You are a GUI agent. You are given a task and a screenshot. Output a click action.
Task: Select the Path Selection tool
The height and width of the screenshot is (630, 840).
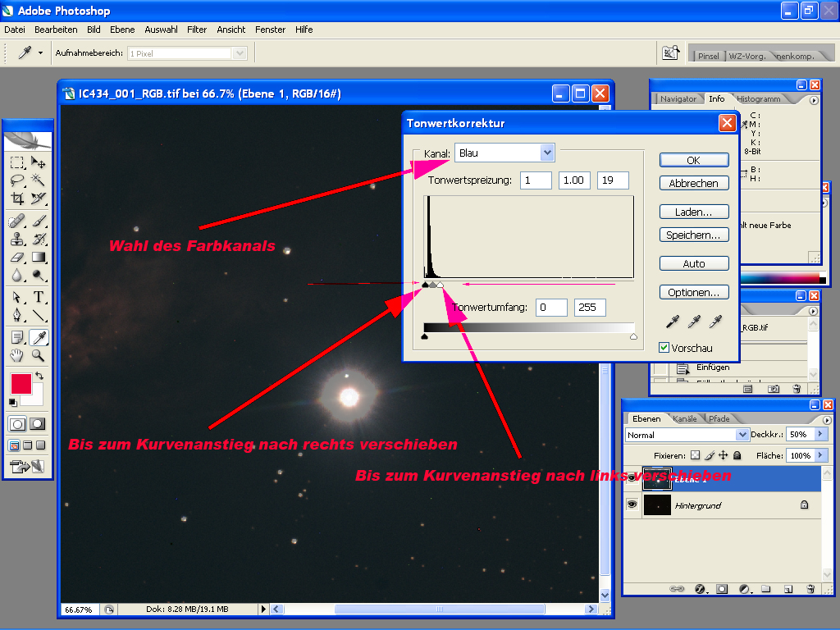(x=17, y=297)
